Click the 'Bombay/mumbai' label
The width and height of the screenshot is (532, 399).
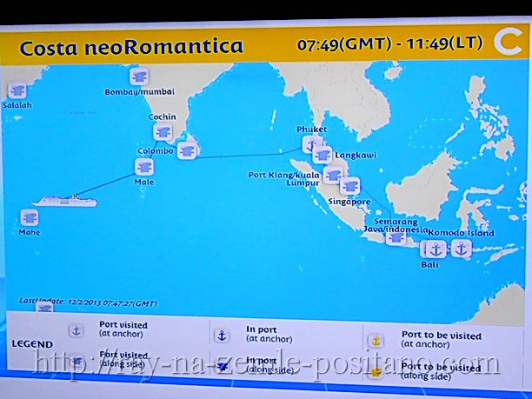[x=140, y=92]
